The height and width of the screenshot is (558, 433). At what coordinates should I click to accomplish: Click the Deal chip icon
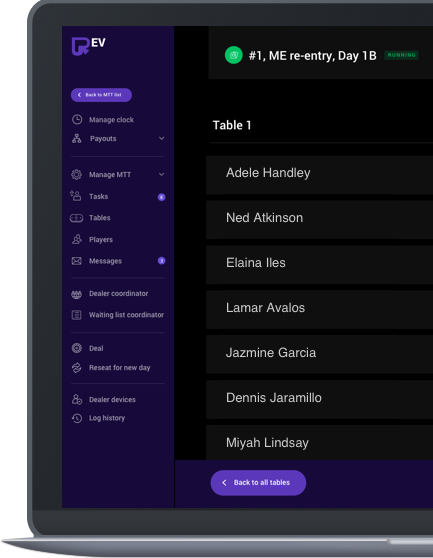77,348
